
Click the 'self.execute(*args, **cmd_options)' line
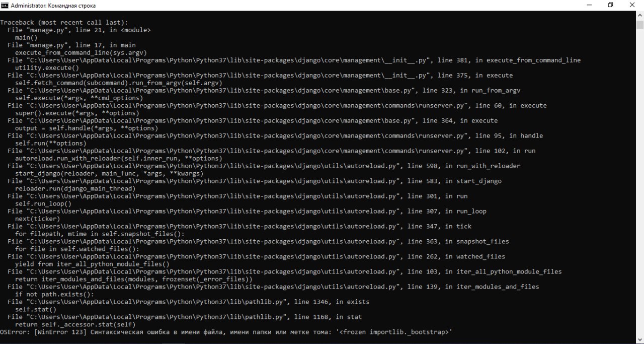[79, 98]
